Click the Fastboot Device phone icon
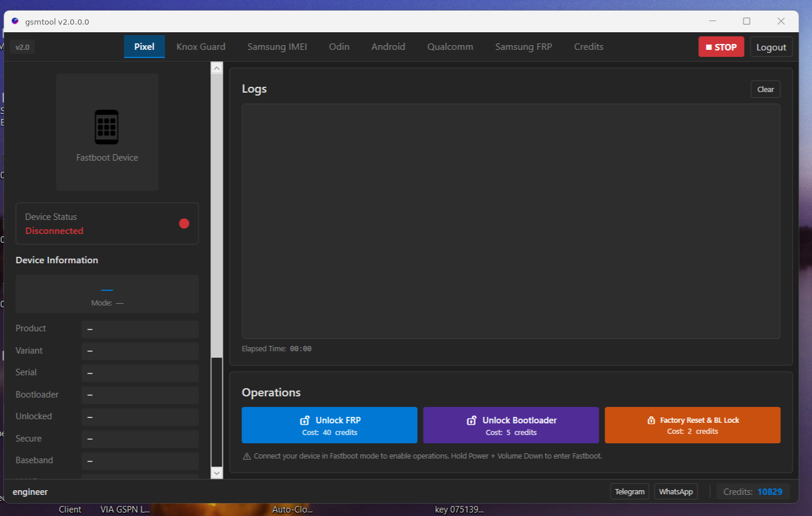The width and height of the screenshot is (812, 516). click(x=107, y=127)
